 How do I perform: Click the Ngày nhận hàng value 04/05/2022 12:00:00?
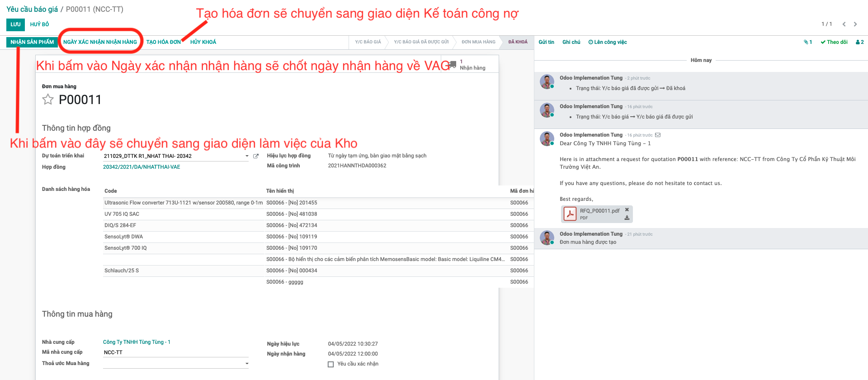click(x=353, y=354)
